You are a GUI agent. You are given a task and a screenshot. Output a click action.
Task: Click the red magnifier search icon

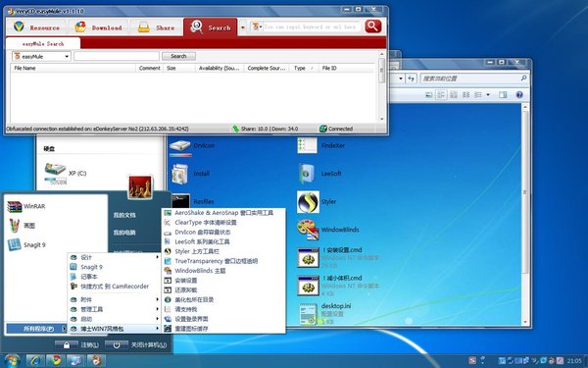[x=372, y=26]
